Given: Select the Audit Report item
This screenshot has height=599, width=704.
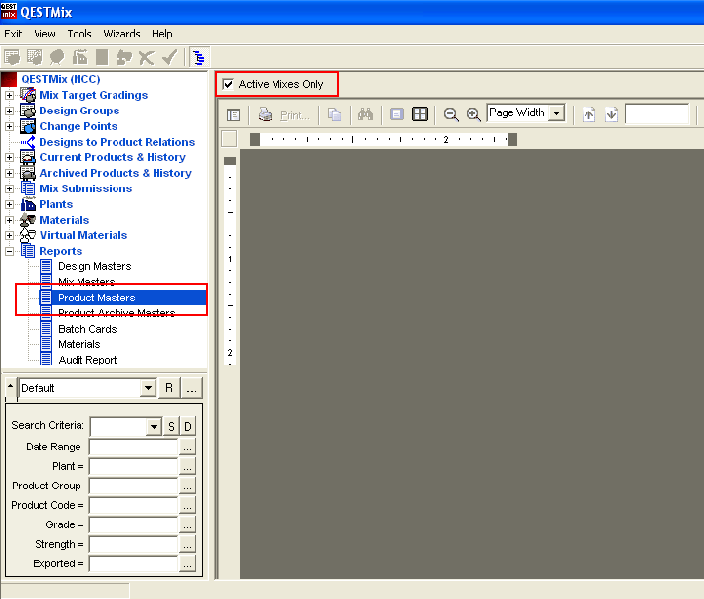Looking at the screenshot, I should click(88, 360).
